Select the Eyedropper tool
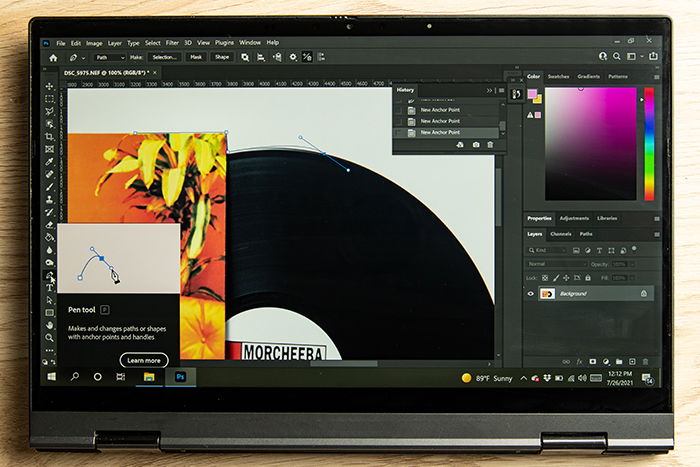The image size is (700, 467). [x=50, y=161]
